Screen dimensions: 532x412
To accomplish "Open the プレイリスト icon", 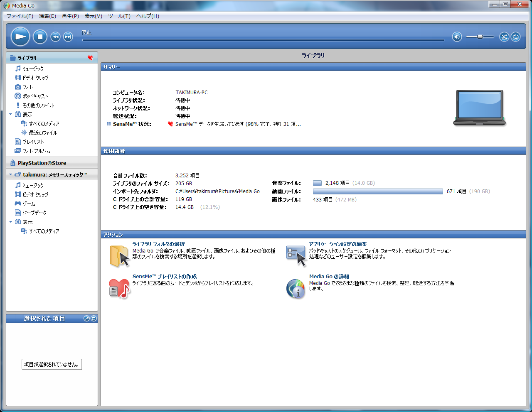I will coord(18,142).
